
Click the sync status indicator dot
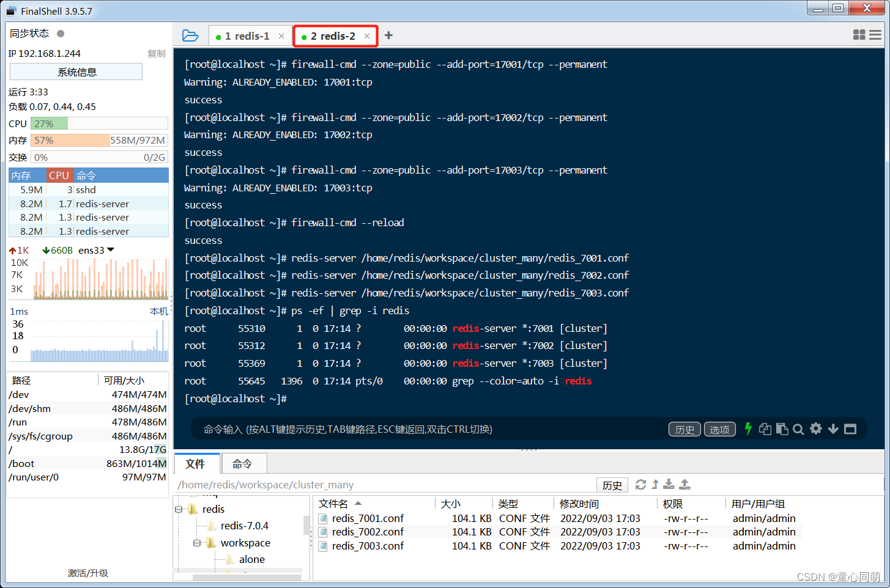[61, 34]
